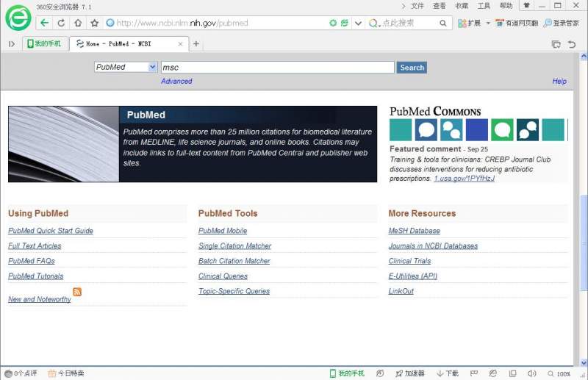Image resolution: width=588 pixels, height=380 pixels.
Task: Click the skin shirt icon in the title bar
Action: pos(527,6)
